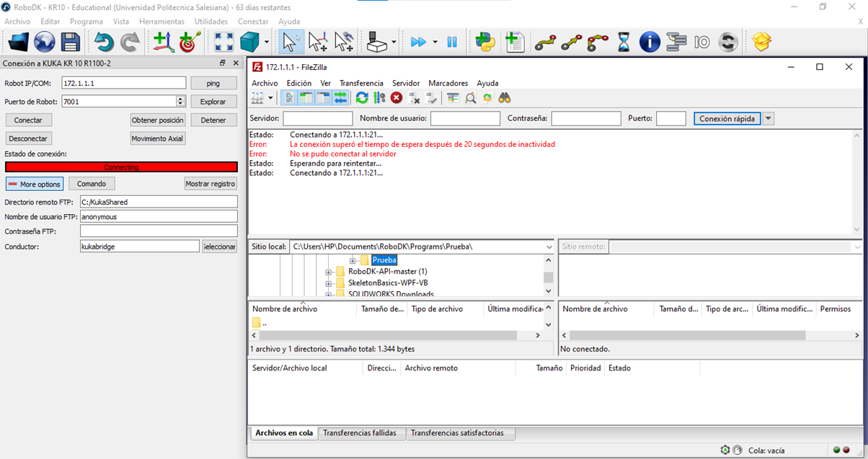The width and height of the screenshot is (868, 459).
Task: Click the fit all view icon
Action: 224,43
